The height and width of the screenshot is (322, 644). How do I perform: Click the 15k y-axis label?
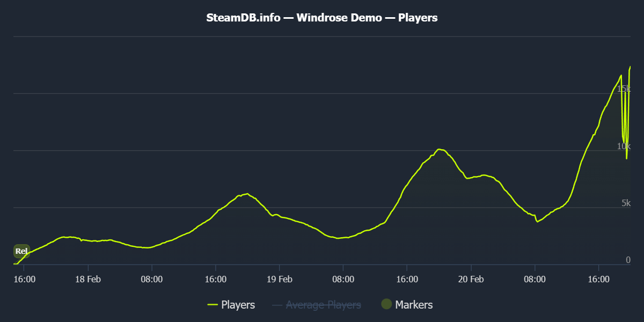click(x=624, y=89)
